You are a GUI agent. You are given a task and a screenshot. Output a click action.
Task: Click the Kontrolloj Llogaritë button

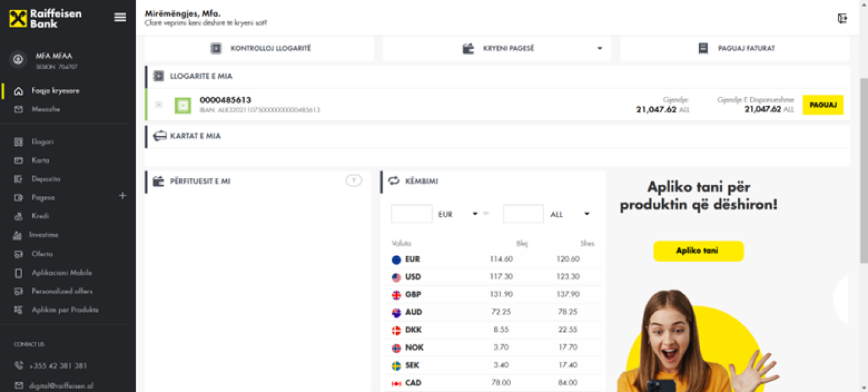(259, 48)
